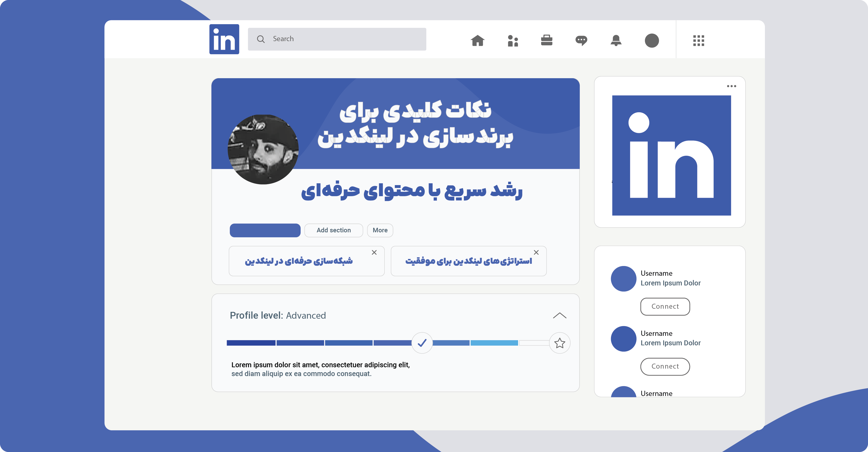
Task: Click the light blue progress bar segment
Action: coord(494,343)
